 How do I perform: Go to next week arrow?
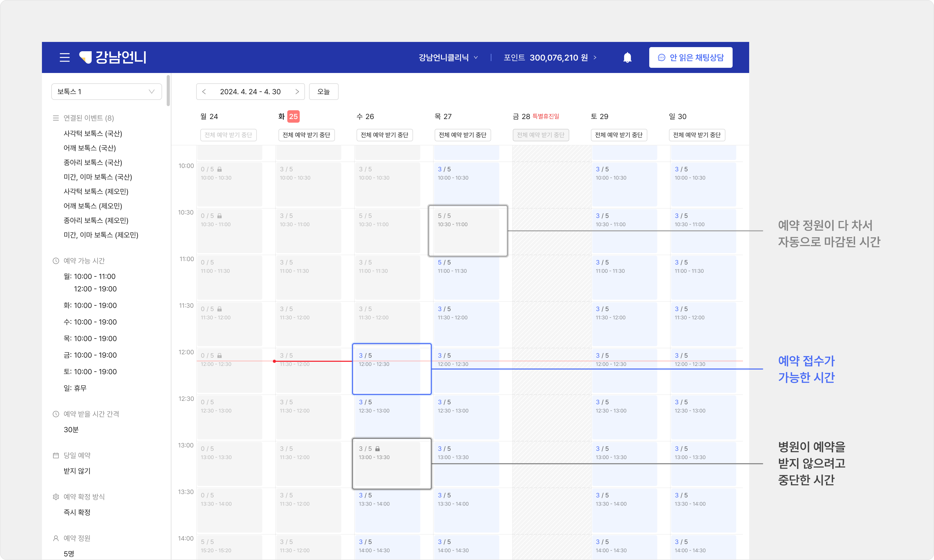click(297, 92)
